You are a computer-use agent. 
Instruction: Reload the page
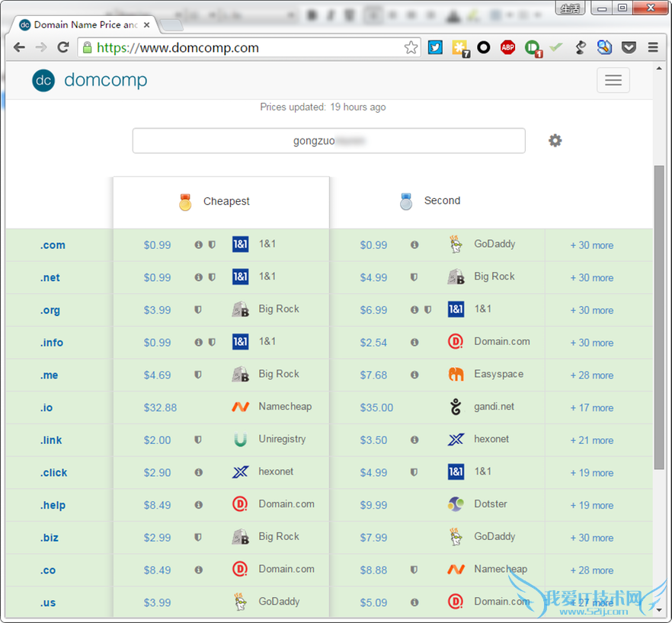click(63, 47)
